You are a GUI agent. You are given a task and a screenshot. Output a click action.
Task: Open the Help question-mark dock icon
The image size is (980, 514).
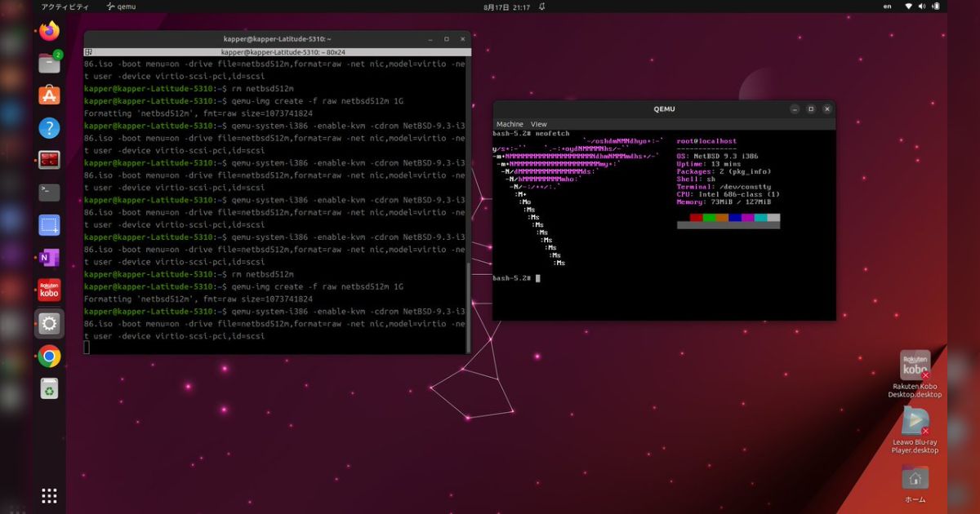(48, 129)
